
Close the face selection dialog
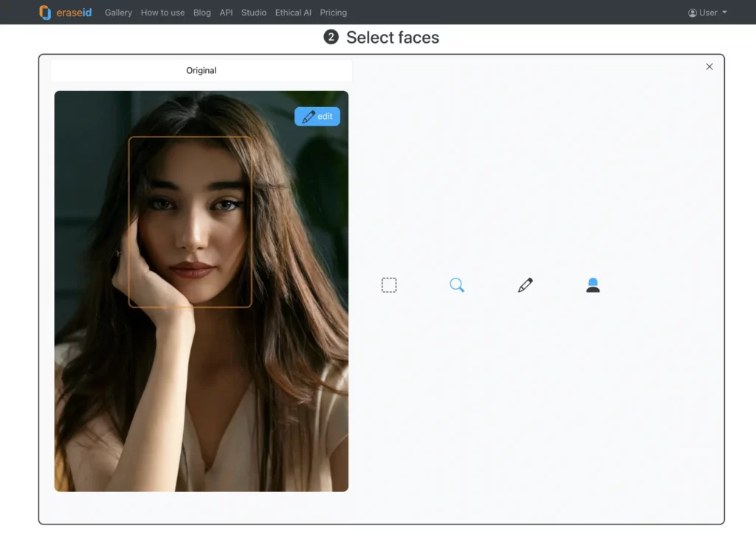coord(709,66)
